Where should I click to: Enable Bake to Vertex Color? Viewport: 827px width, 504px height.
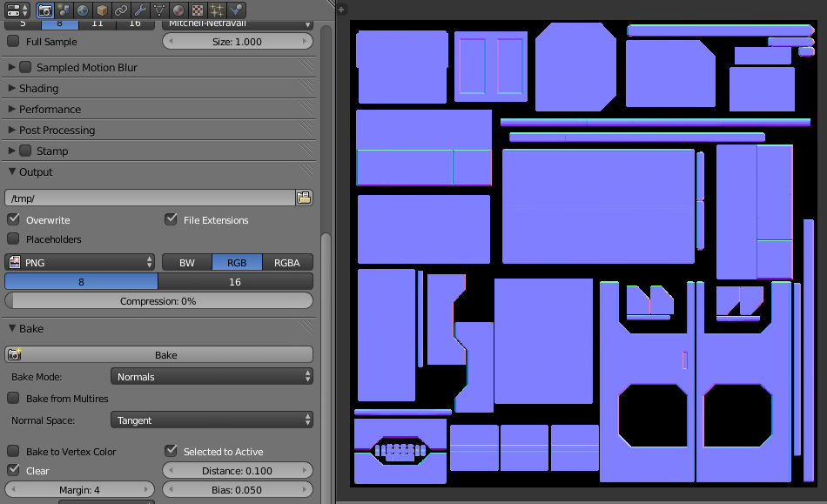13,451
